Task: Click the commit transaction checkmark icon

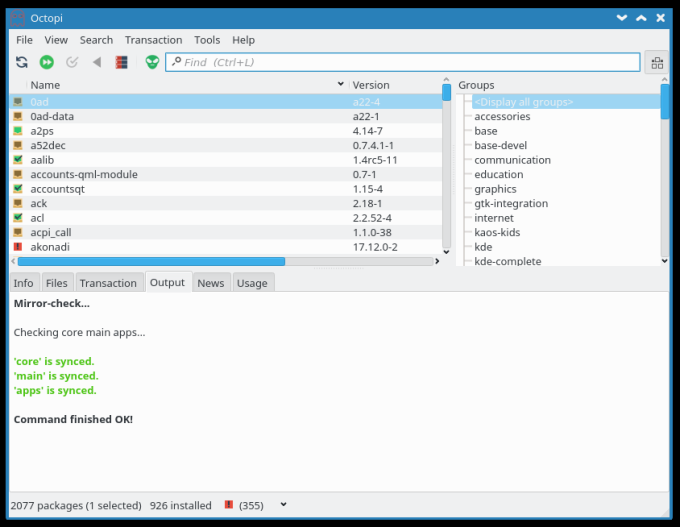Action: coord(72,62)
